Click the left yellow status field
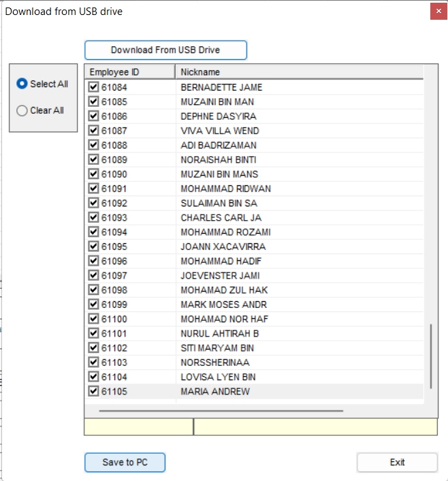The width and height of the screenshot is (448, 481). coord(138,427)
